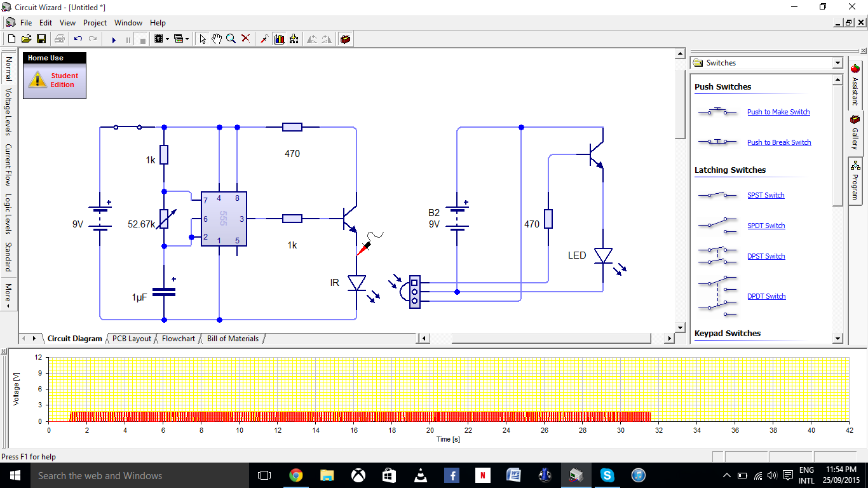The image size is (868, 488).
Task: Click the 555 timer IC in the circuit
Action: tap(224, 219)
